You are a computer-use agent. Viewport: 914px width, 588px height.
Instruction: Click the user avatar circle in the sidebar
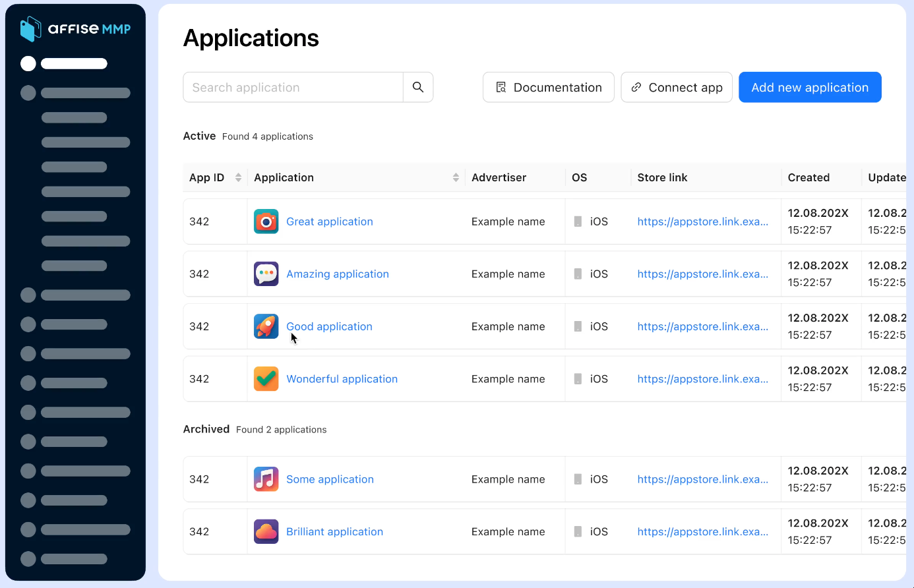click(28, 63)
